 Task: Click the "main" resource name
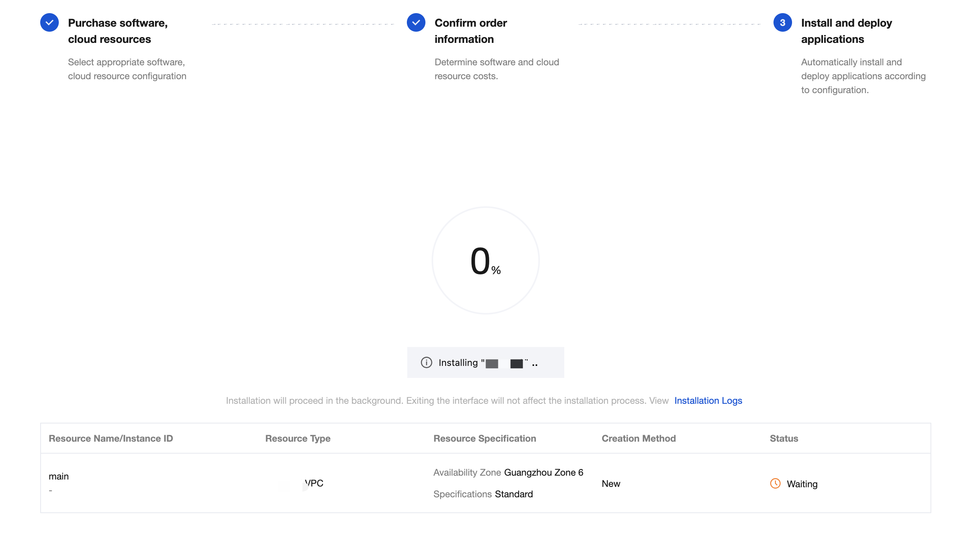click(59, 476)
